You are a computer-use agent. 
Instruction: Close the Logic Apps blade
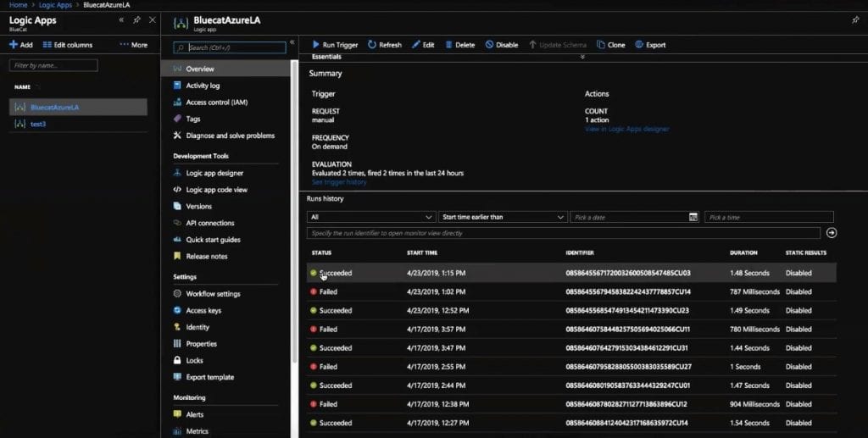tap(153, 20)
